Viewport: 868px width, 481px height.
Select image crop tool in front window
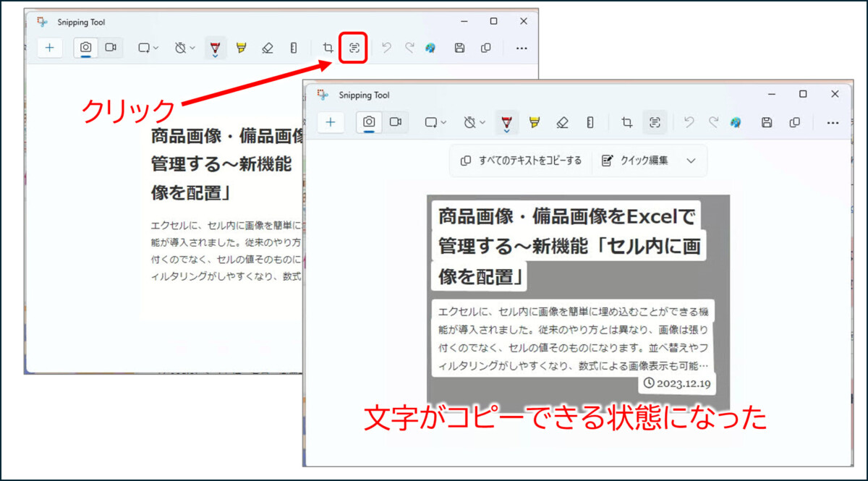tap(627, 122)
